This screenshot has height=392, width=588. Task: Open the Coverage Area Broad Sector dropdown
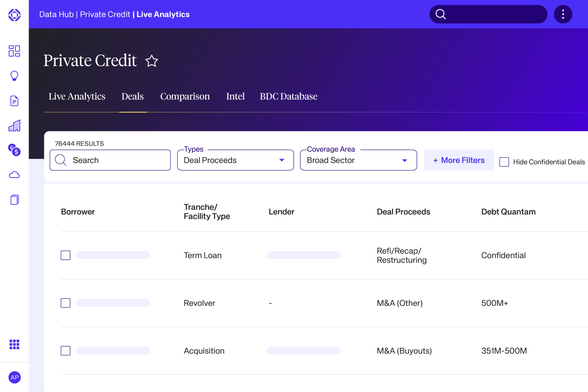click(358, 160)
